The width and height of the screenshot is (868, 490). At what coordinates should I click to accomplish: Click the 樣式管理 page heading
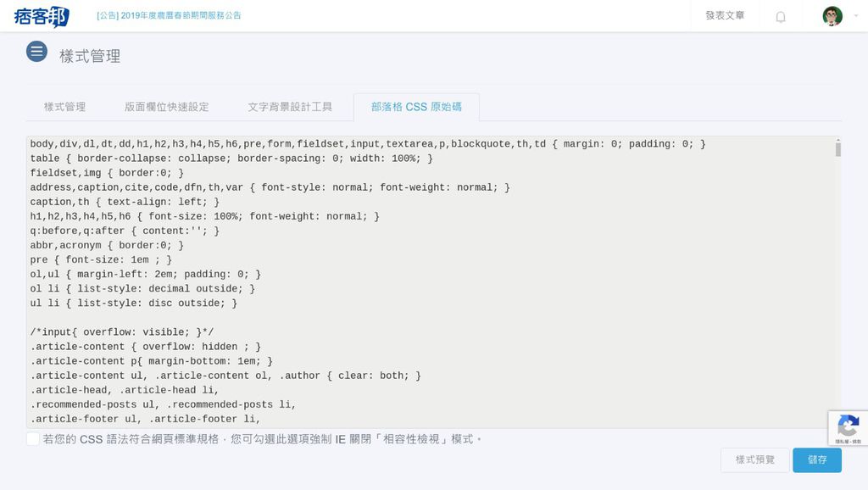pos(90,56)
